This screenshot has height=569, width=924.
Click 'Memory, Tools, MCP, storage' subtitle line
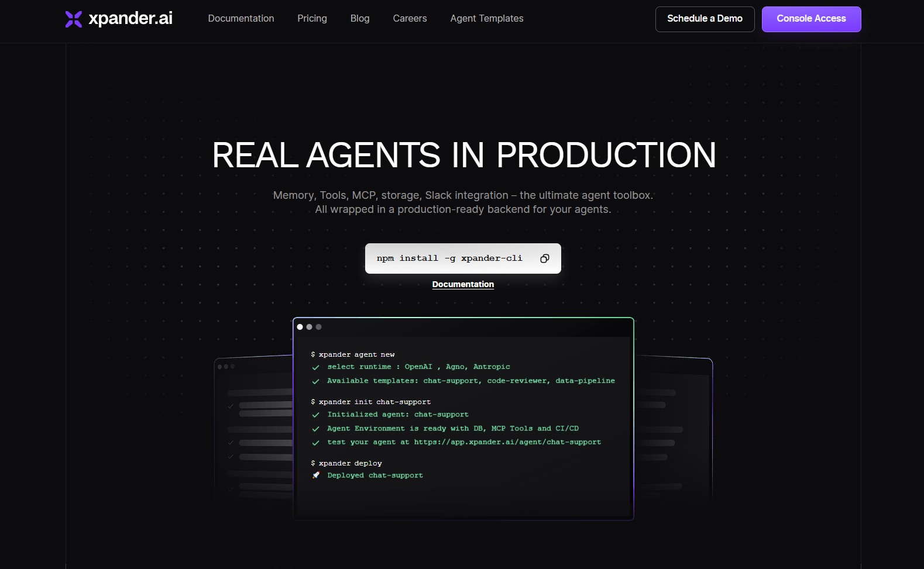pyautogui.click(x=463, y=195)
